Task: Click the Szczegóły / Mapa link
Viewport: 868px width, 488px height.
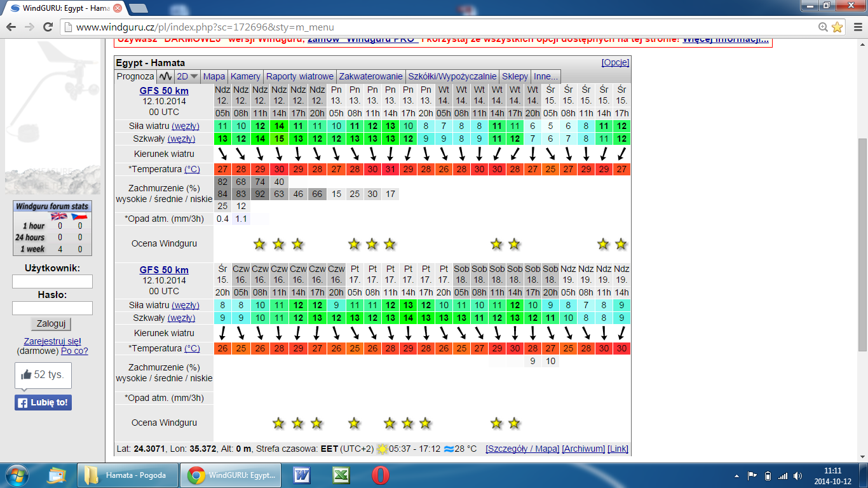Action: tap(522, 449)
